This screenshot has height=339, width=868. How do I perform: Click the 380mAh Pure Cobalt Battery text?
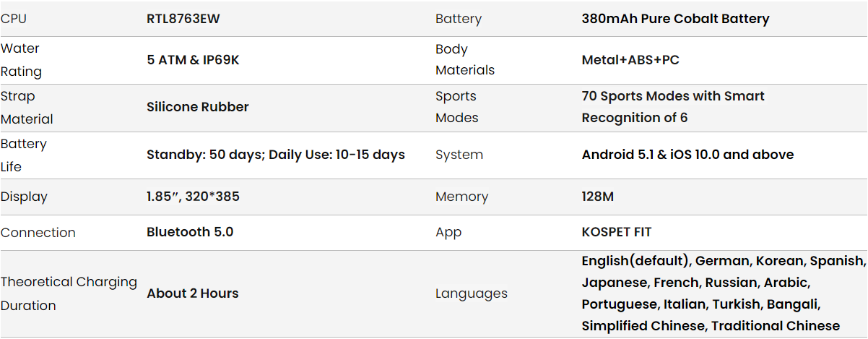coord(675,19)
